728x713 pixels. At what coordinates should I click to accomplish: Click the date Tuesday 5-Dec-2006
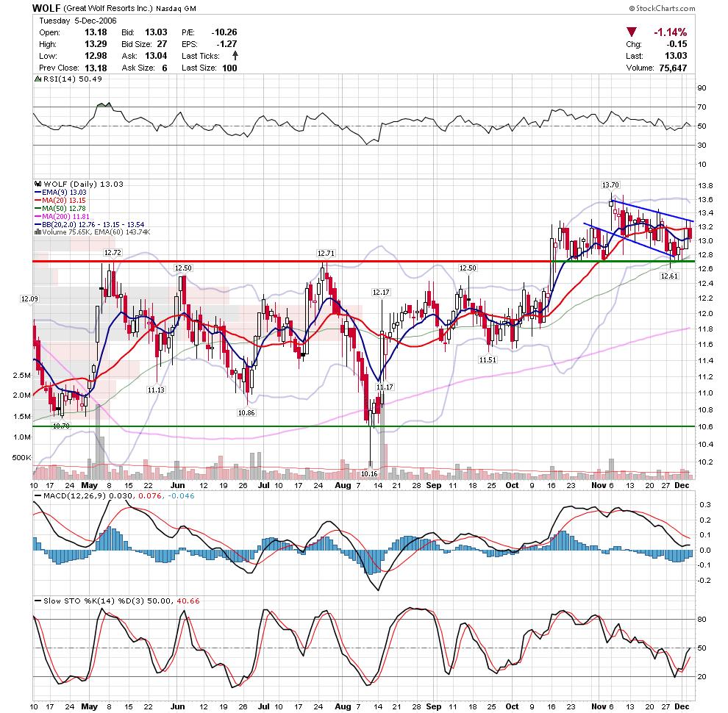[x=77, y=21]
